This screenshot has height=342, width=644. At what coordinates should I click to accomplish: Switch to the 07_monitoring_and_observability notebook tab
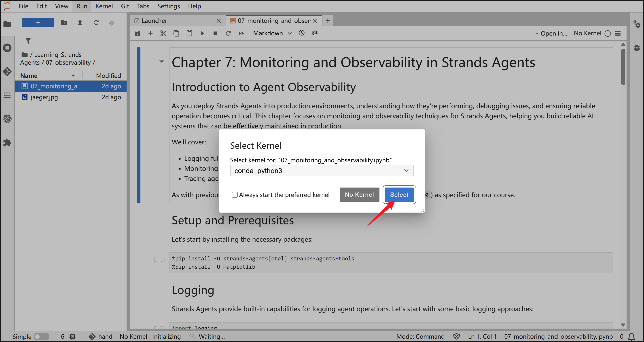tap(273, 21)
